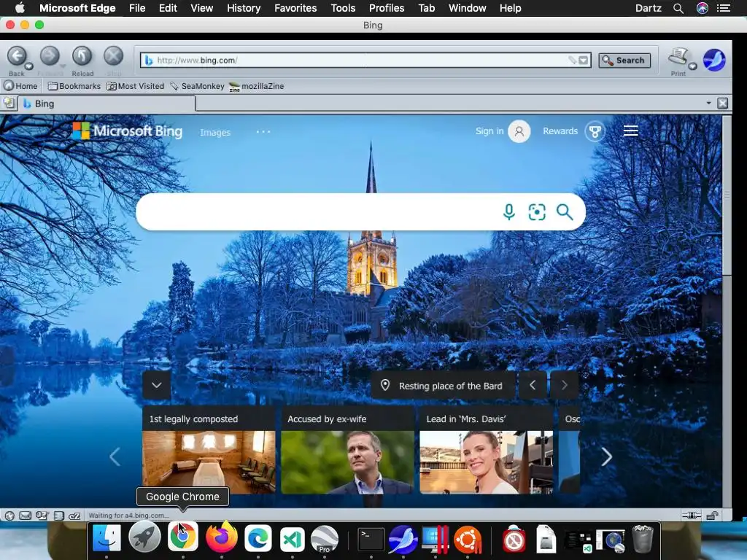Click the Home bookmark toolbar button

pos(21,86)
